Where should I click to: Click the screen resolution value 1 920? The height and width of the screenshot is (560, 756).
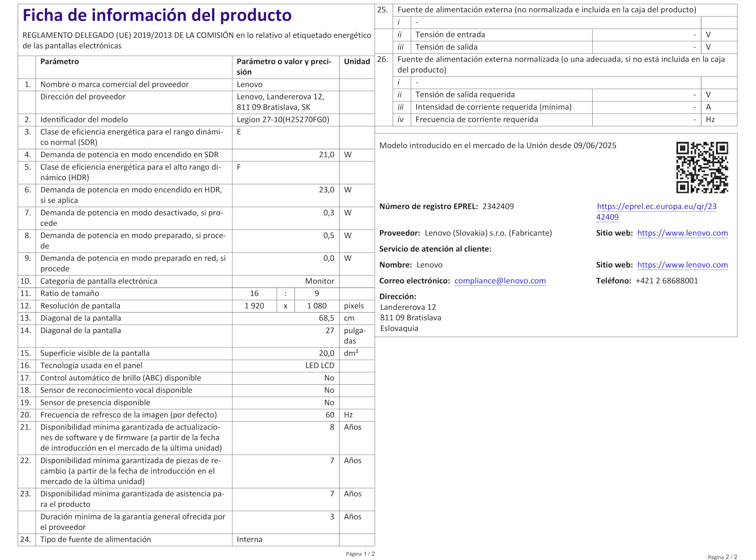[254, 306]
